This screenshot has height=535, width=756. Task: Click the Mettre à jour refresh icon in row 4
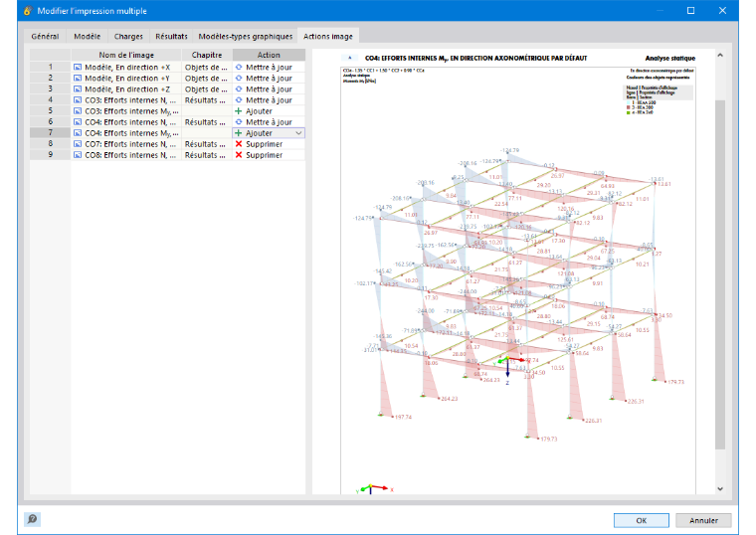coord(239,100)
